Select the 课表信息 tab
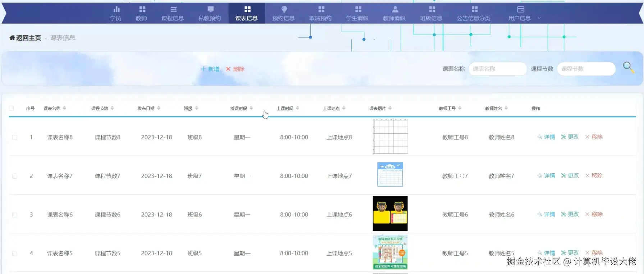Image resolution: width=644 pixels, height=274 pixels. (x=247, y=14)
